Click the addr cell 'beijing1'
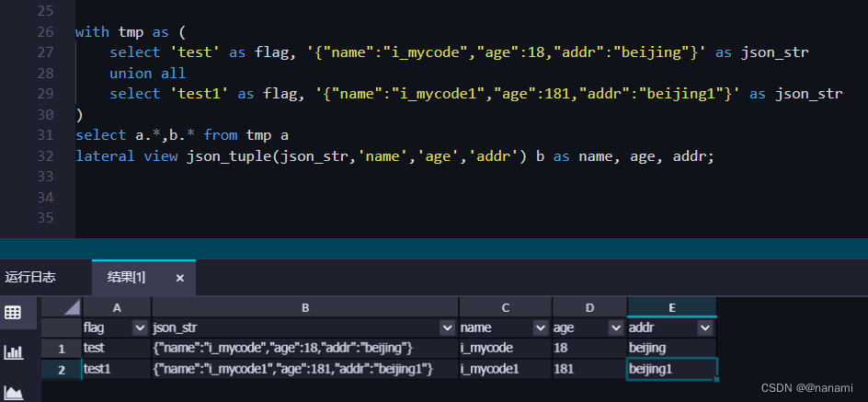 [x=672, y=369]
